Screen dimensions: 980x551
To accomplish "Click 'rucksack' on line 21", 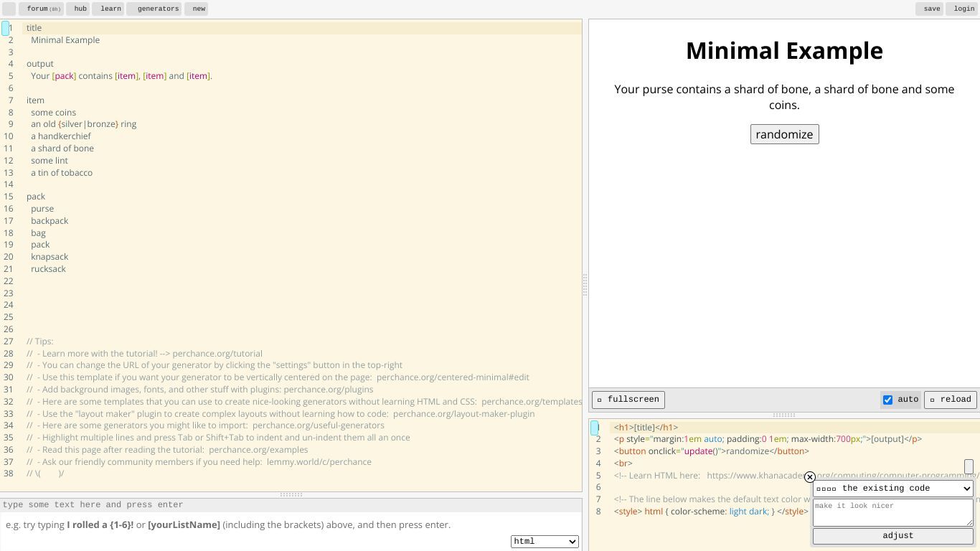I will click(x=48, y=269).
